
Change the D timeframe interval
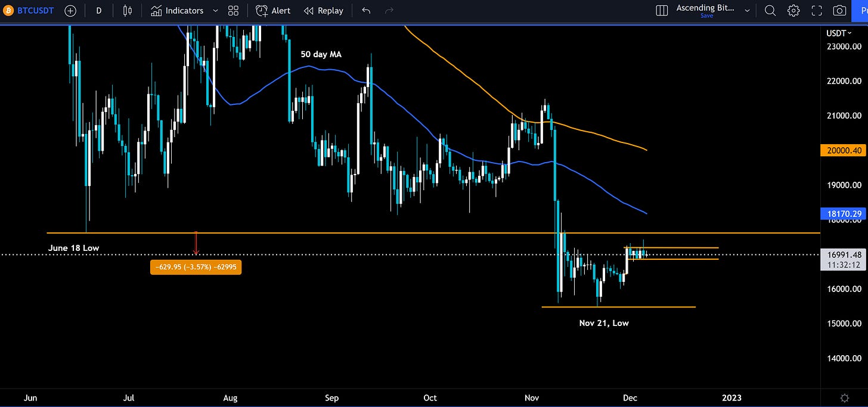point(99,11)
